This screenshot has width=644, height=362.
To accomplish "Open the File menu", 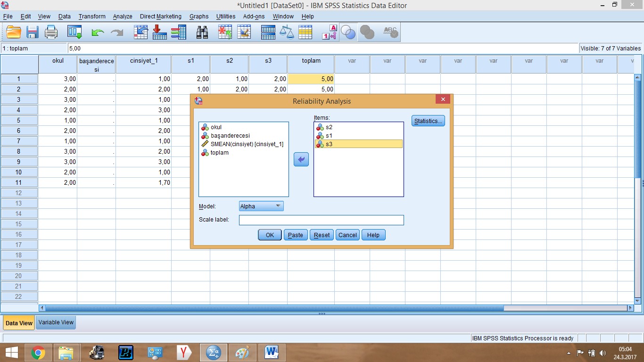I will click(x=8, y=16).
